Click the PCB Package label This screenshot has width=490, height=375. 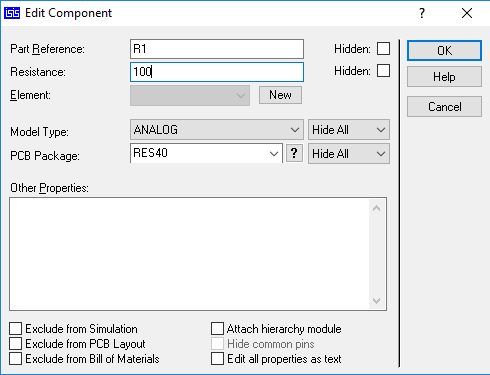coord(45,156)
